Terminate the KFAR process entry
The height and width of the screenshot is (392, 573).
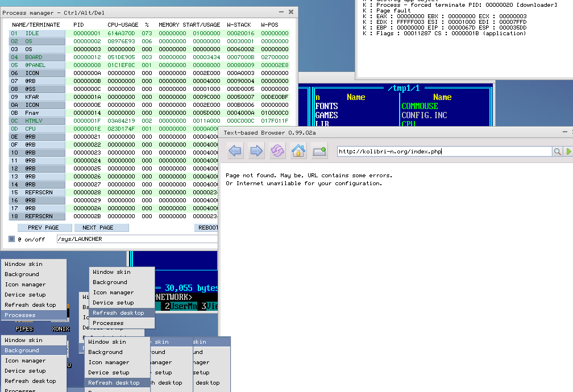click(37, 97)
